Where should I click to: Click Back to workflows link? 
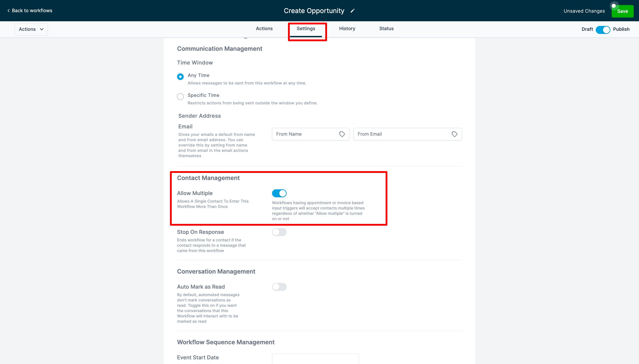(x=32, y=10)
